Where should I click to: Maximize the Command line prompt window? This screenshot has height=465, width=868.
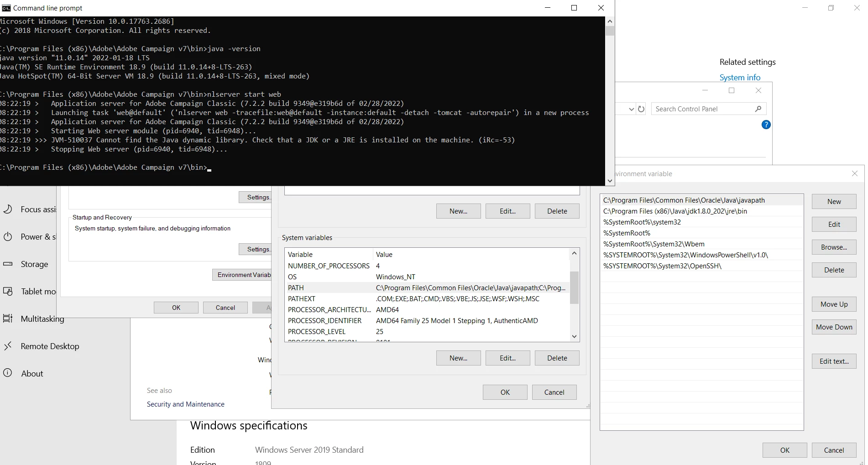tap(574, 8)
